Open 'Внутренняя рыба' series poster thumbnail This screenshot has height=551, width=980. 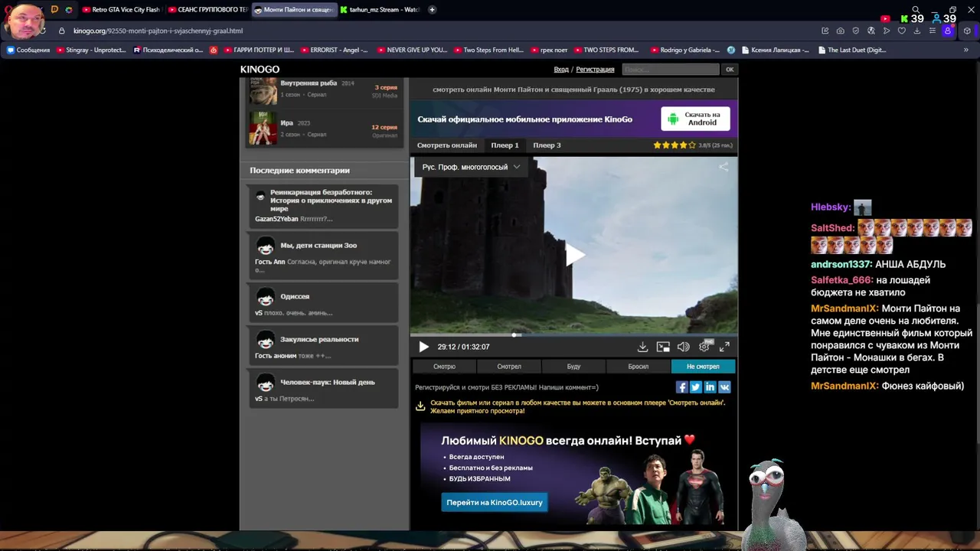(263, 90)
